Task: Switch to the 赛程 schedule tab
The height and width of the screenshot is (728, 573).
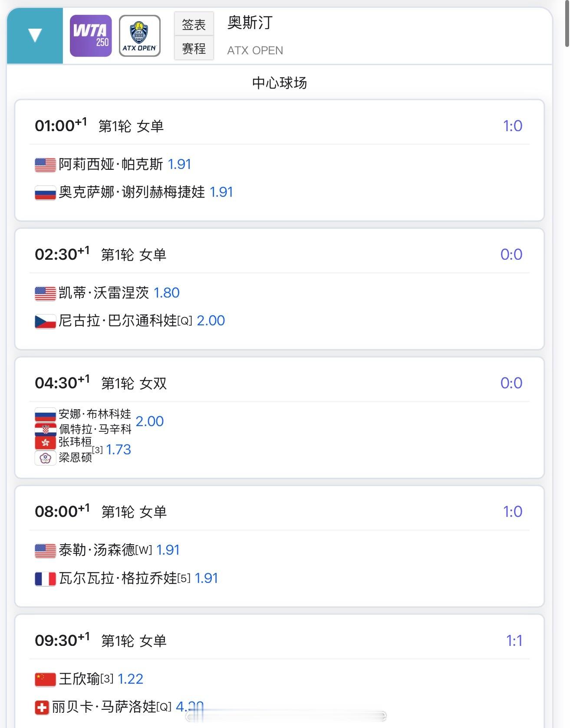Action: 194,48
